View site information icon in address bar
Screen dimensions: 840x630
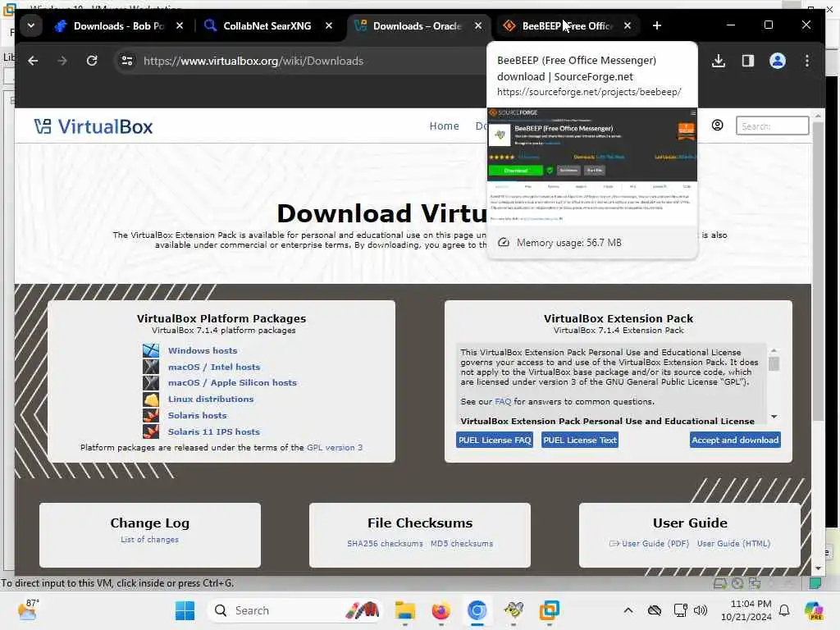pyautogui.click(x=127, y=61)
